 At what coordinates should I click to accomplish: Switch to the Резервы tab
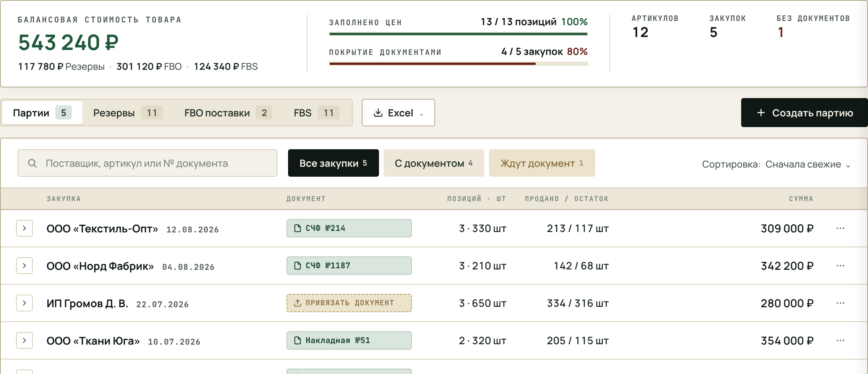coord(128,113)
